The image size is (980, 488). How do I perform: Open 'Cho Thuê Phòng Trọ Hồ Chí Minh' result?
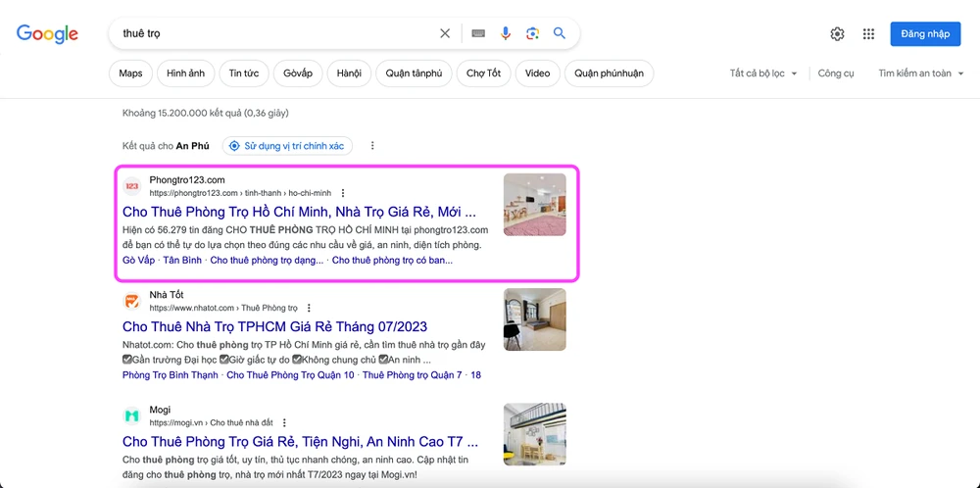(299, 212)
